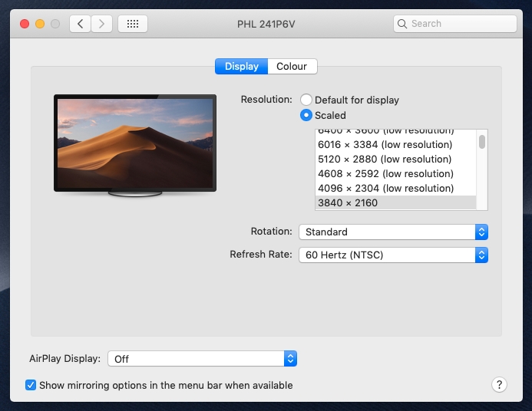532x411 pixels.
Task: Click the magnifying glass search icon
Action: [x=402, y=24]
